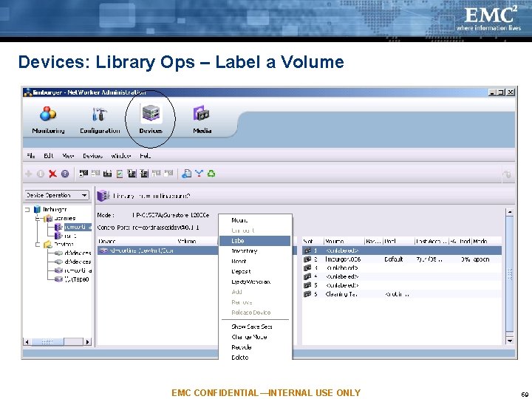Sort by the Device column header

137,241
